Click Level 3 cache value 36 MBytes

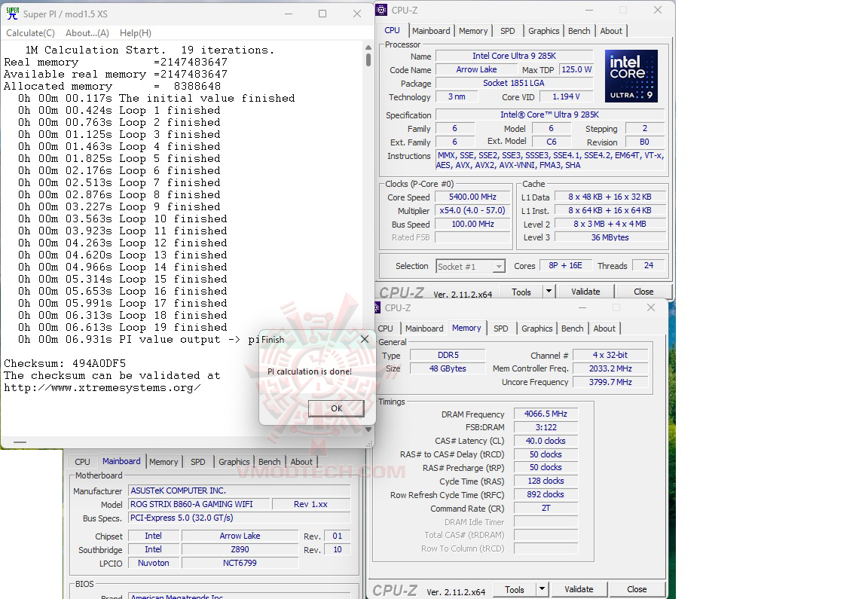pos(610,237)
